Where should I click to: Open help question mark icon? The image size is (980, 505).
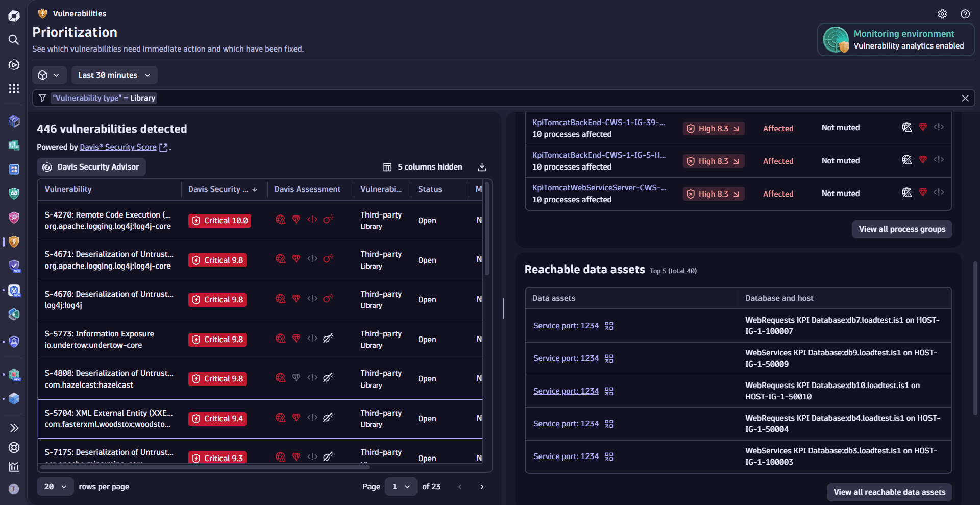[x=965, y=14]
